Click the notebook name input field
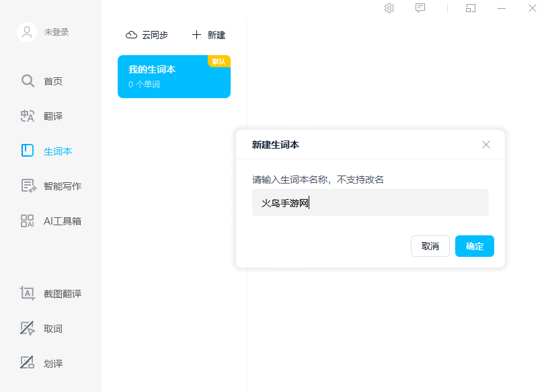548x392 pixels. [x=370, y=202]
